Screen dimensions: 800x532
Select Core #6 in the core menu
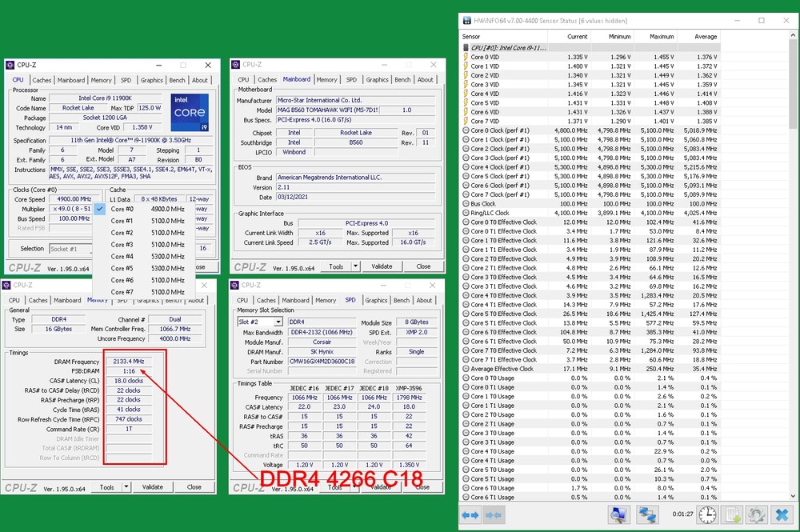pos(144,280)
